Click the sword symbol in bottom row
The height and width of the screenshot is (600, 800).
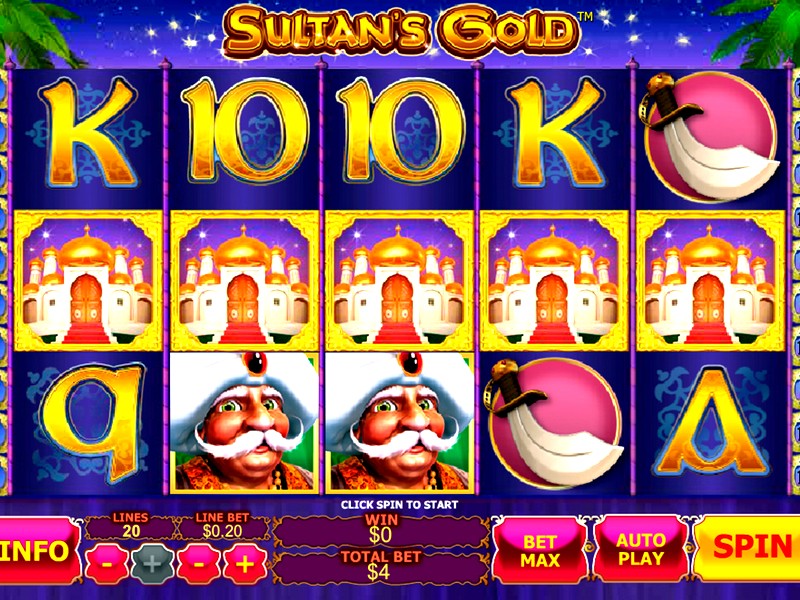pyautogui.click(x=554, y=422)
